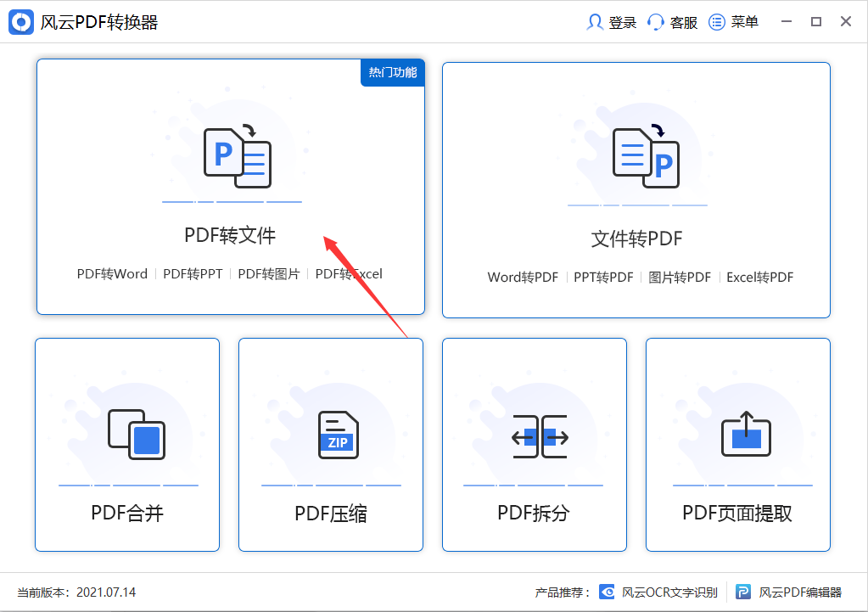Open PDF合并 via its merge icon
The image size is (868, 612).
(x=126, y=433)
